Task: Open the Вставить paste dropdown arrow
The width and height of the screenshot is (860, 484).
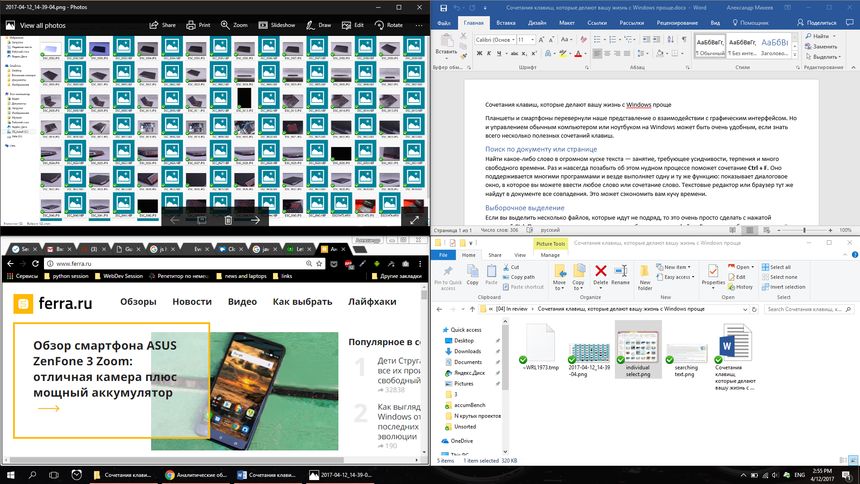Action: pos(446,58)
